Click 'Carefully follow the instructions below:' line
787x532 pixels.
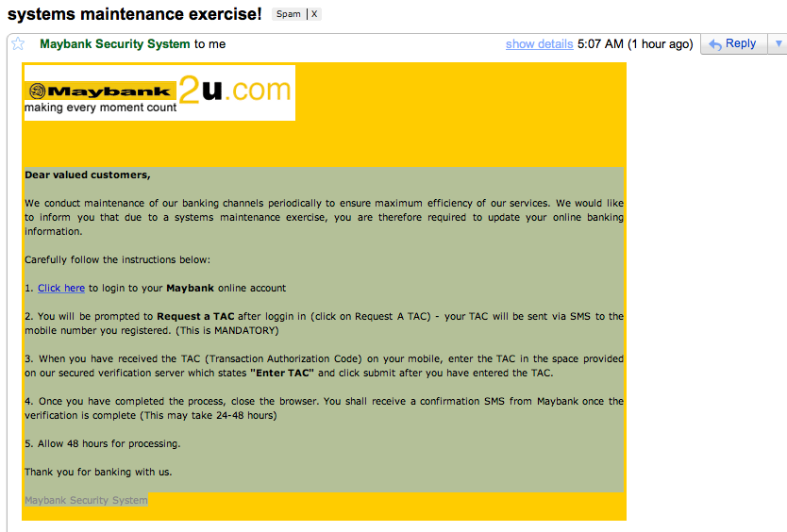tap(117, 259)
